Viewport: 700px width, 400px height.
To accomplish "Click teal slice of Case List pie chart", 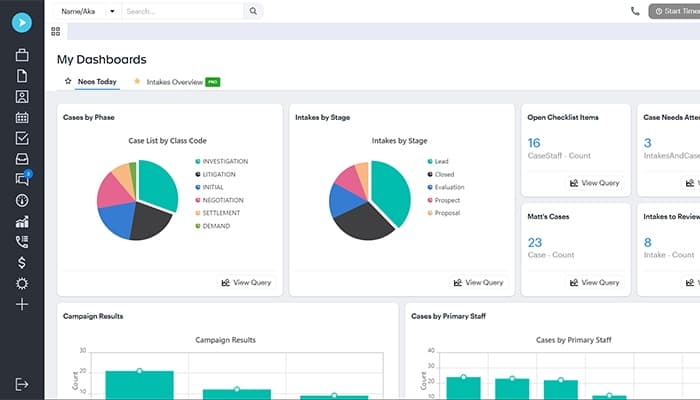I will (x=158, y=184).
